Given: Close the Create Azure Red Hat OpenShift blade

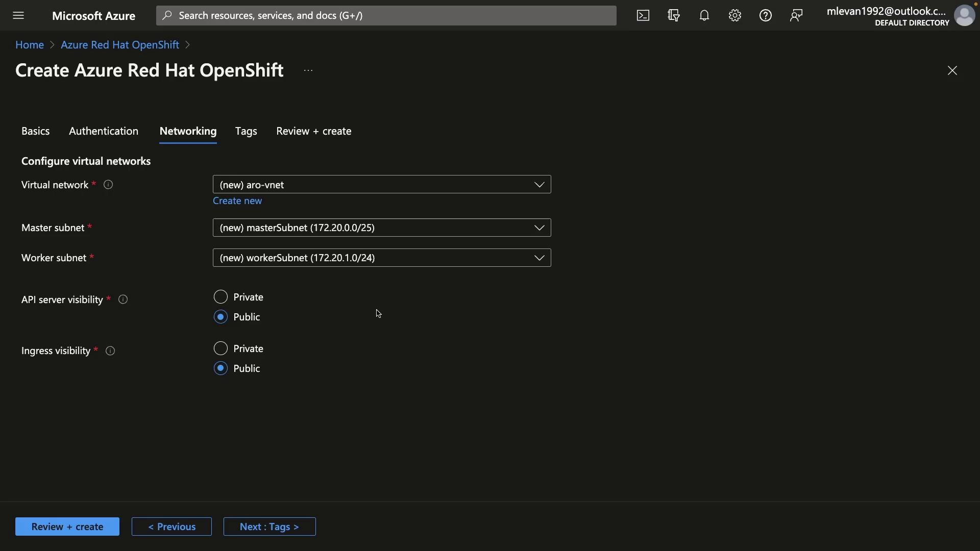Looking at the screenshot, I should point(952,70).
